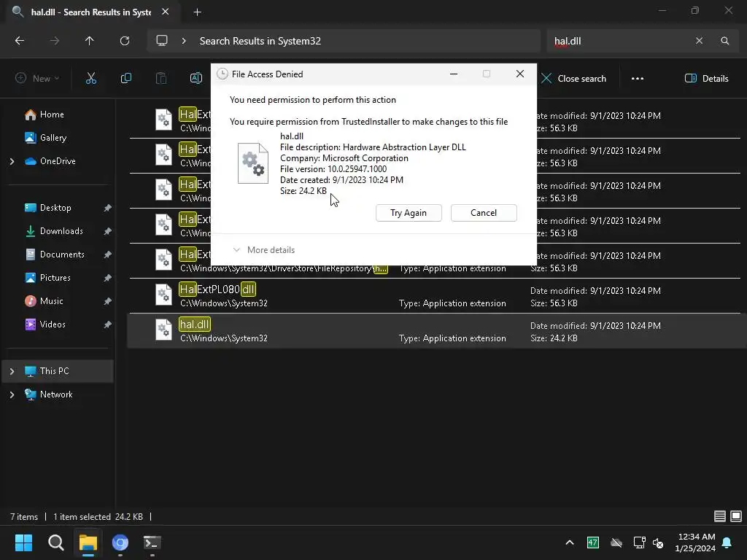747x560 pixels.
Task: Click the pin icon beside Videos
Action: coord(108,324)
